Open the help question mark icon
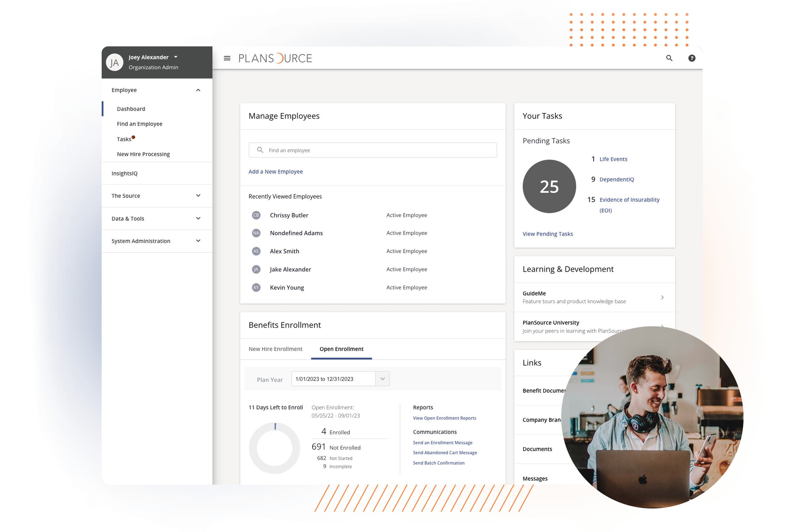 (692, 58)
